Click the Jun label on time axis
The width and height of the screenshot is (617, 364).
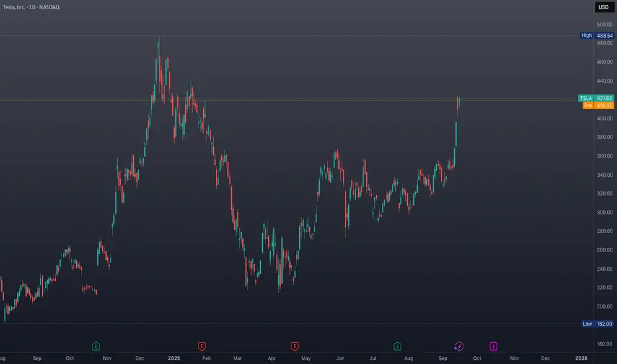pyautogui.click(x=340, y=358)
